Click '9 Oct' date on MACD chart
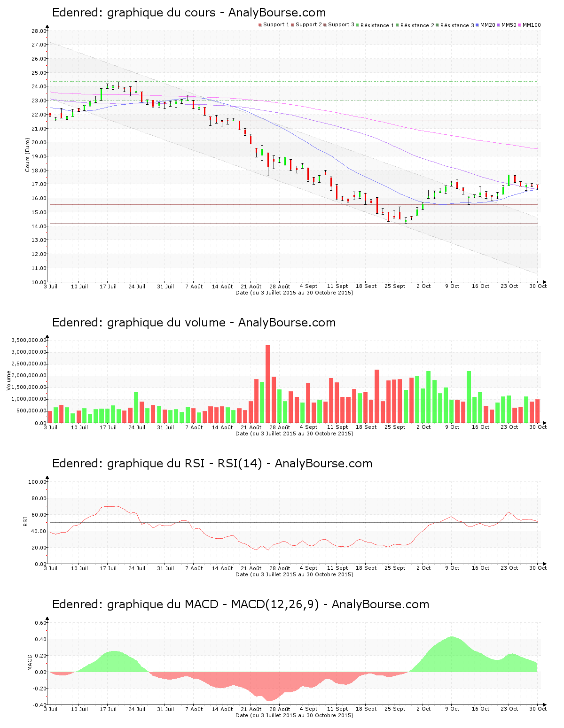 click(452, 709)
